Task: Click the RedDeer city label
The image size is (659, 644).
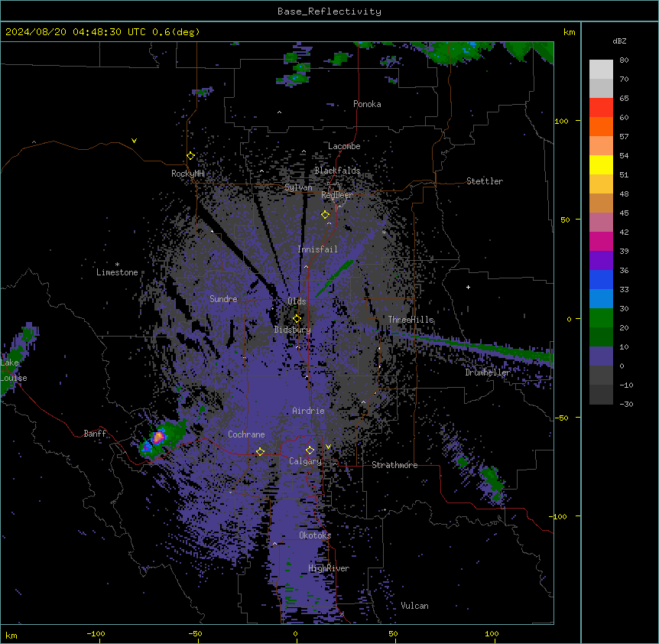Action: [x=337, y=195]
